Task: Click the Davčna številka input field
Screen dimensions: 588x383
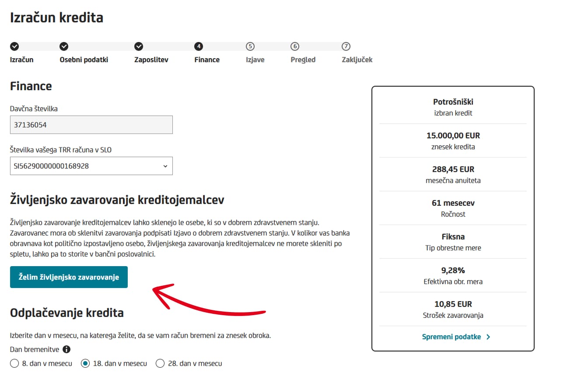Action: click(x=91, y=125)
